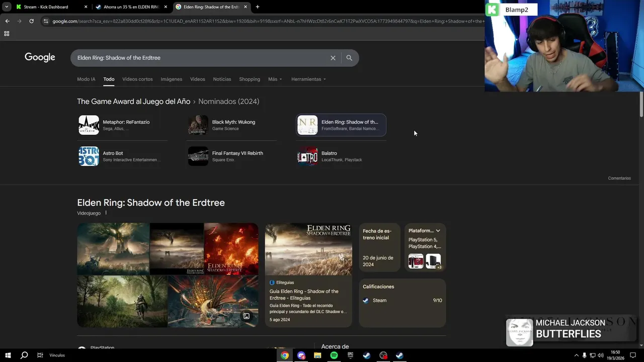
Task: Open Videos cortos results tab
Action: pos(137,79)
